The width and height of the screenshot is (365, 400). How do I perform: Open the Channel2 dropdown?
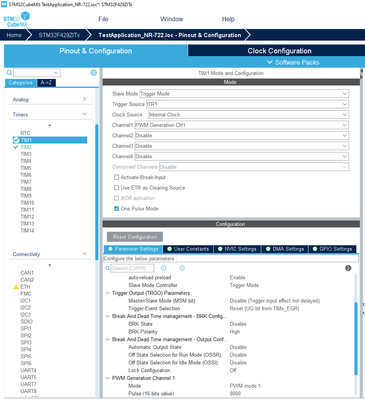pos(242,136)
